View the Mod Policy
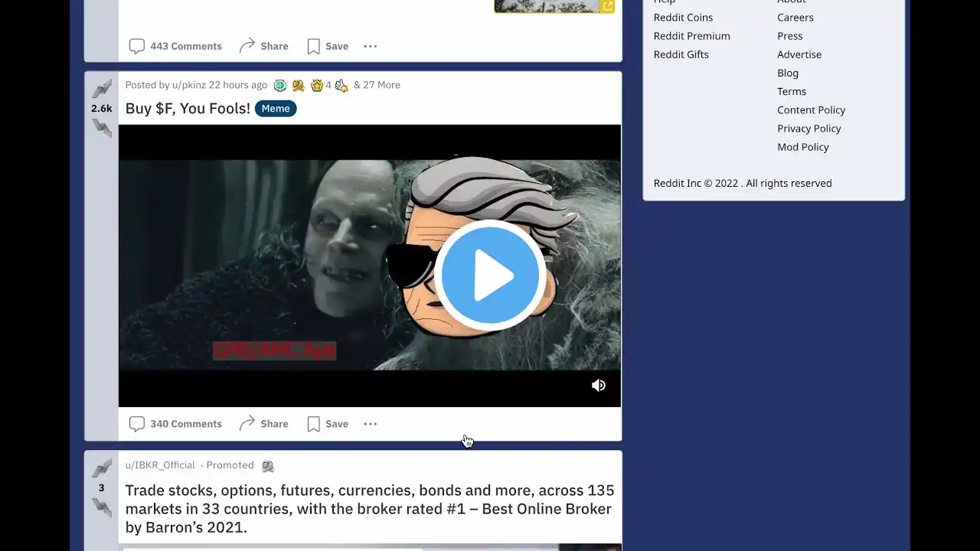This screenshot has width=980, height=551. [803, 147]
